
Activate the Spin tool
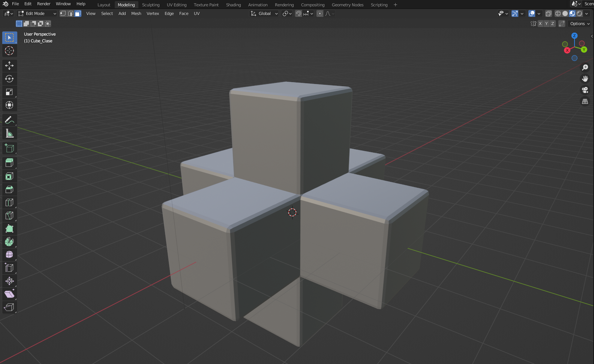pos(9,242)
